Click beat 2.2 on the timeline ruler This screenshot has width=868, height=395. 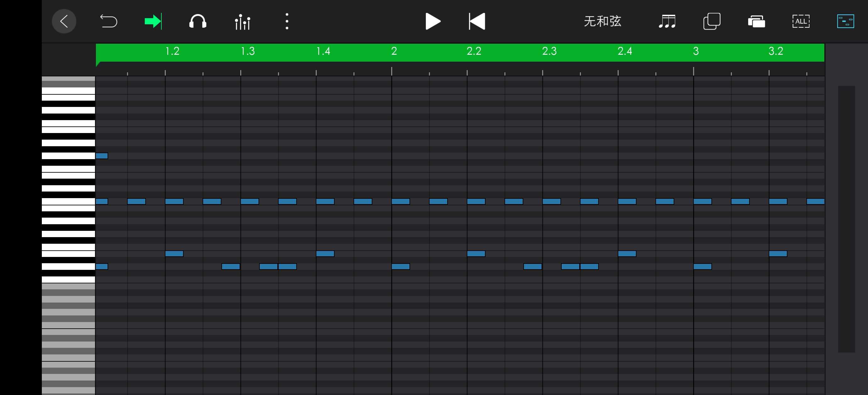tap(474, 51)
